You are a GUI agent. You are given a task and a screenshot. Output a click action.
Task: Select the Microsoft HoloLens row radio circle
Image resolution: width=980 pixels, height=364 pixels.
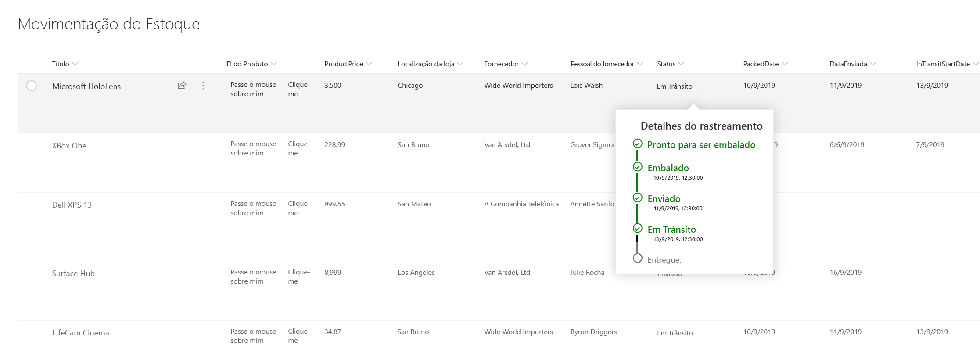[x=32, y=86]
